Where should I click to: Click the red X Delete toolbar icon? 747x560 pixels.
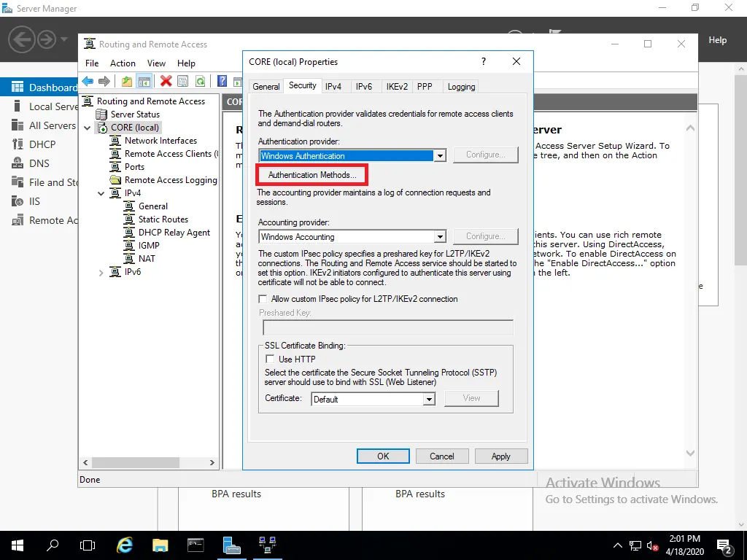point(166,82)
